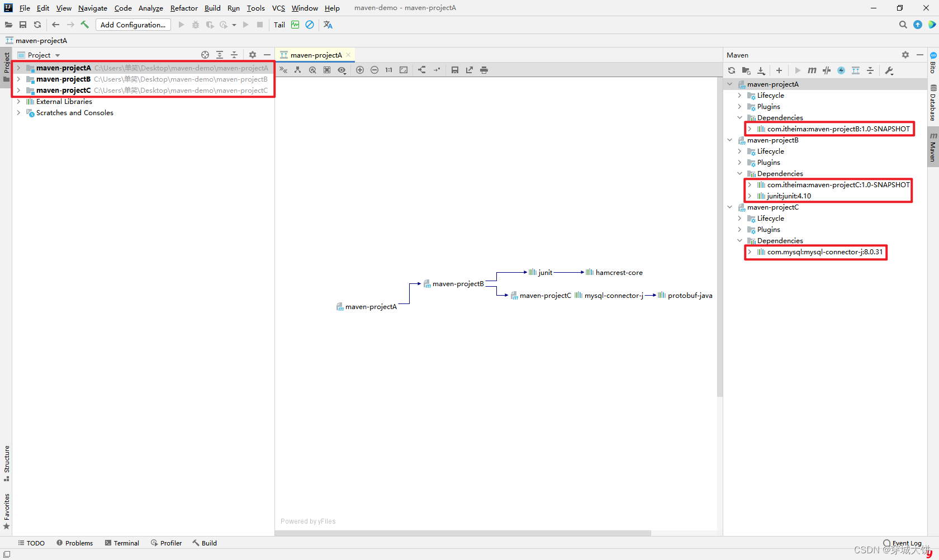The height and width of the screenshot is (560, 939).
Task: Switch to maven-projectA diagram tab
Action: [316, 55]
